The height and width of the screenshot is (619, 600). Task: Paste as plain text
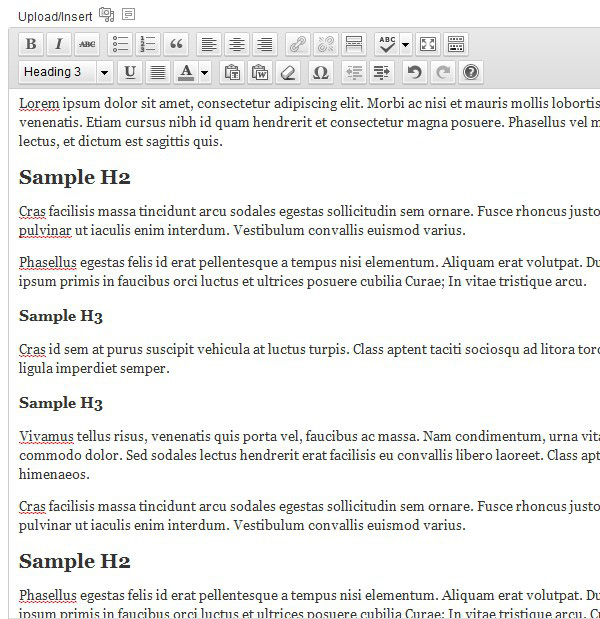[232, 72]
